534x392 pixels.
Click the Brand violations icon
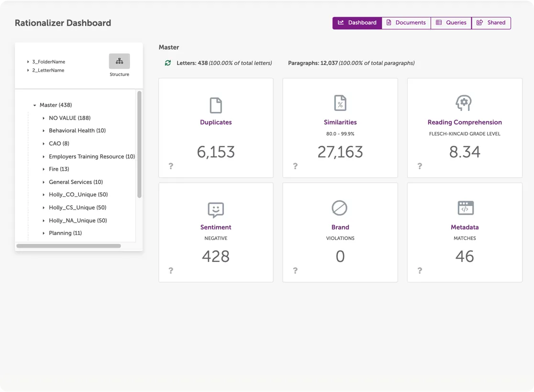[x=340, y=208]
